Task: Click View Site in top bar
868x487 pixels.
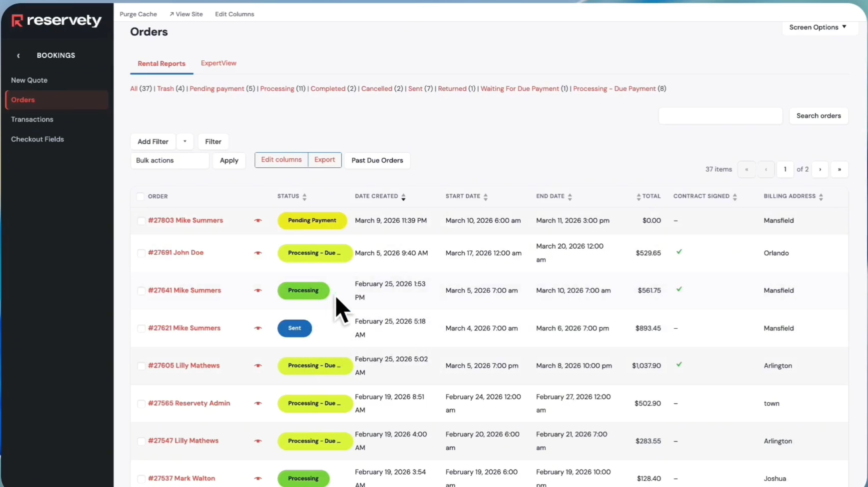Action: [186, 14]
